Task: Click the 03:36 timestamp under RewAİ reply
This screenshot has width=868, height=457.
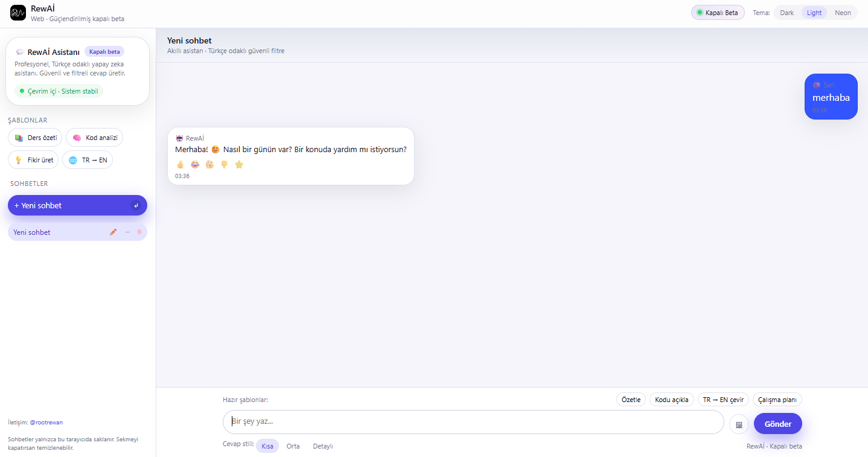Action: (x=182, y=176)
